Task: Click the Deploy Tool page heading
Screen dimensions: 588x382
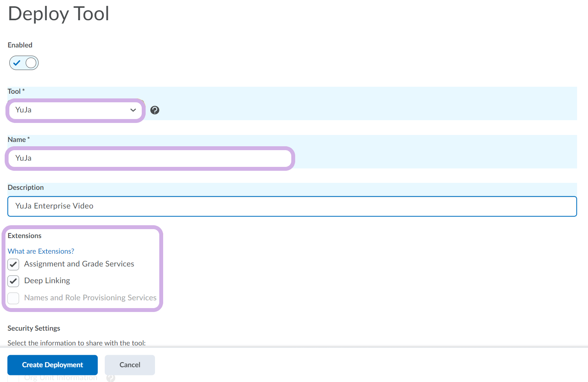Action: [58, 14]
